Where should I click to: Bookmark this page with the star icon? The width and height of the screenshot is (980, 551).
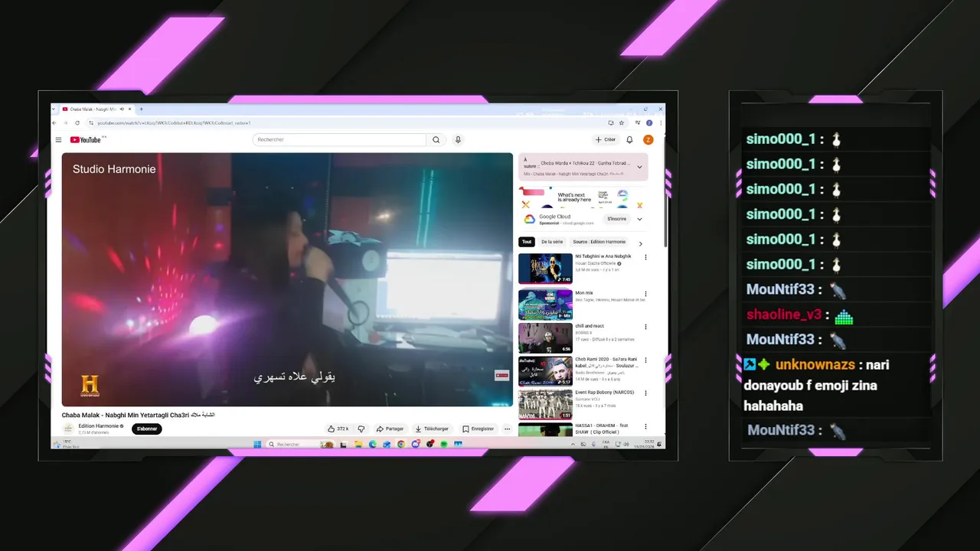pos(621,122)
